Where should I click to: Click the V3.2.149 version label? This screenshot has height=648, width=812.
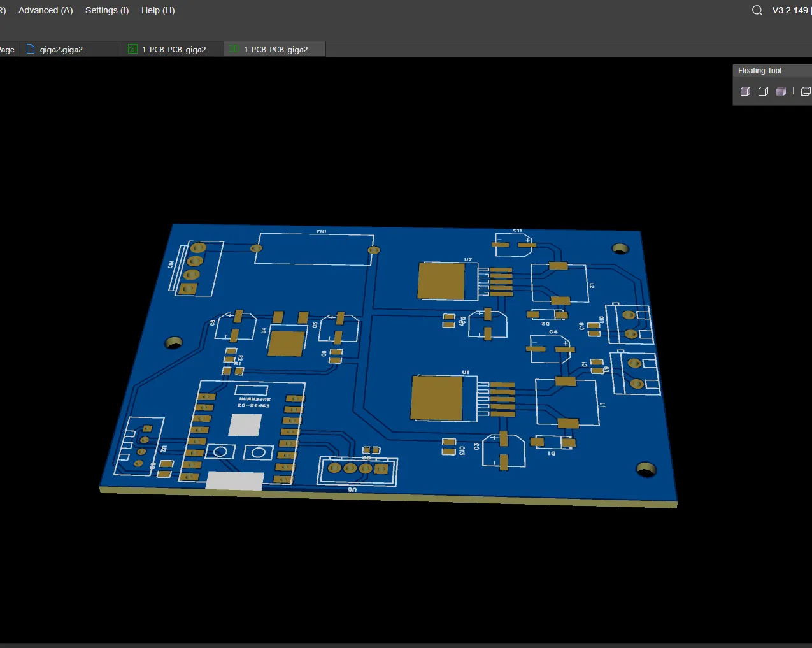790,10
